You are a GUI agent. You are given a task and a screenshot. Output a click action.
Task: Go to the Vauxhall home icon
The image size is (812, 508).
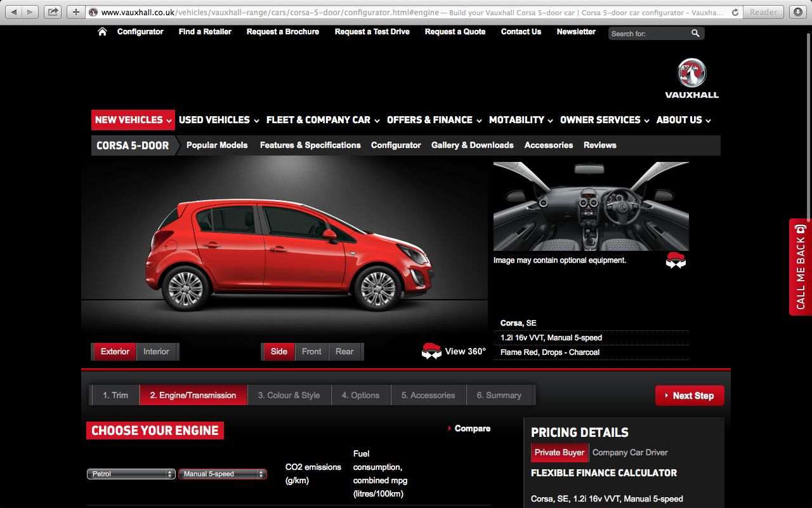coord(102,32)
